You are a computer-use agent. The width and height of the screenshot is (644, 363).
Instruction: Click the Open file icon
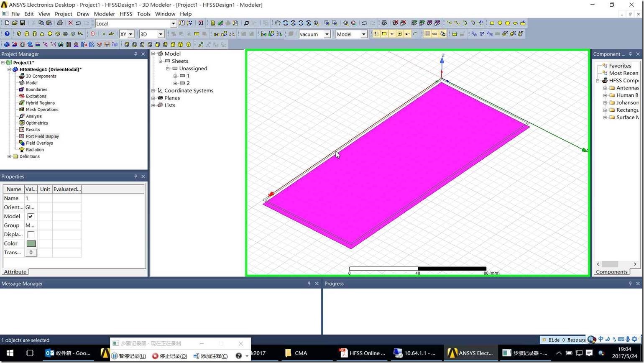point(15,23)
